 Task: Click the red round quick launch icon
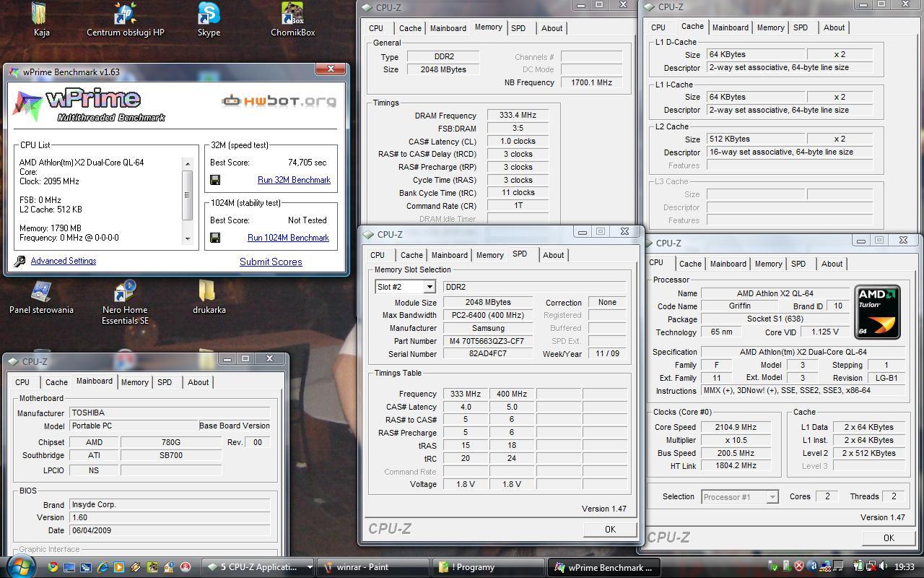click(186, 567)
